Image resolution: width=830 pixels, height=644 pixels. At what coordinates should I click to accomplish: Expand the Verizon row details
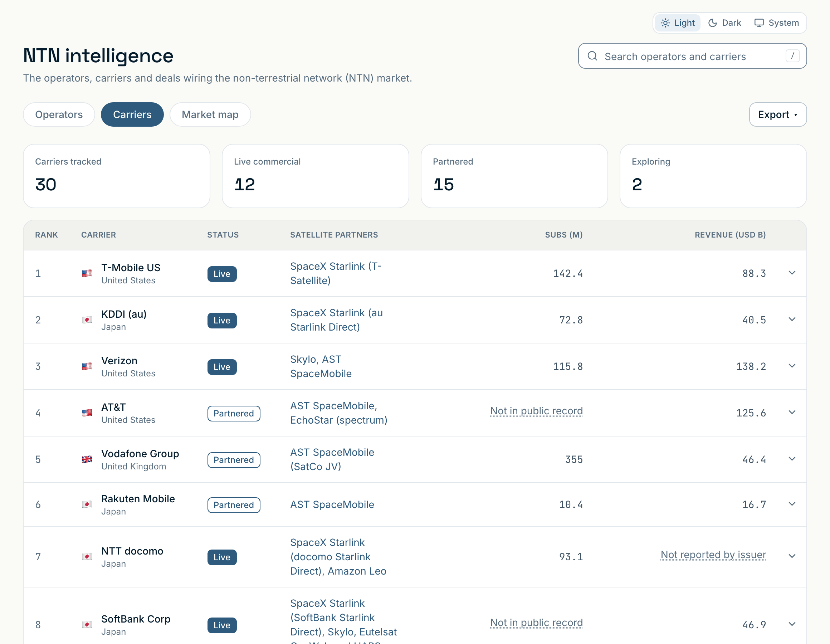792,366
